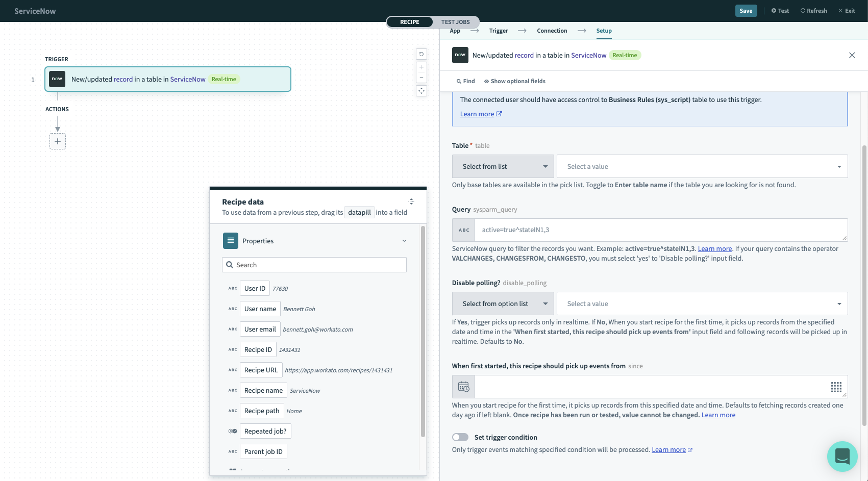The width and height of the screenshot is (868, 481).
Task: Open 'Select from option list' dropdown
Action: [503, 303]
